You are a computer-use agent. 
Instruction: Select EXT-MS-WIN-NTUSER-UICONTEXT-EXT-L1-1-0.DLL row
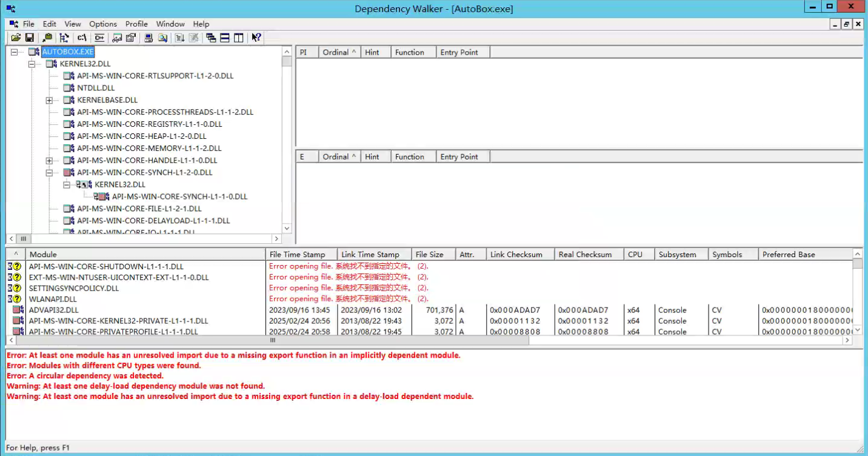tap(429, 277)
